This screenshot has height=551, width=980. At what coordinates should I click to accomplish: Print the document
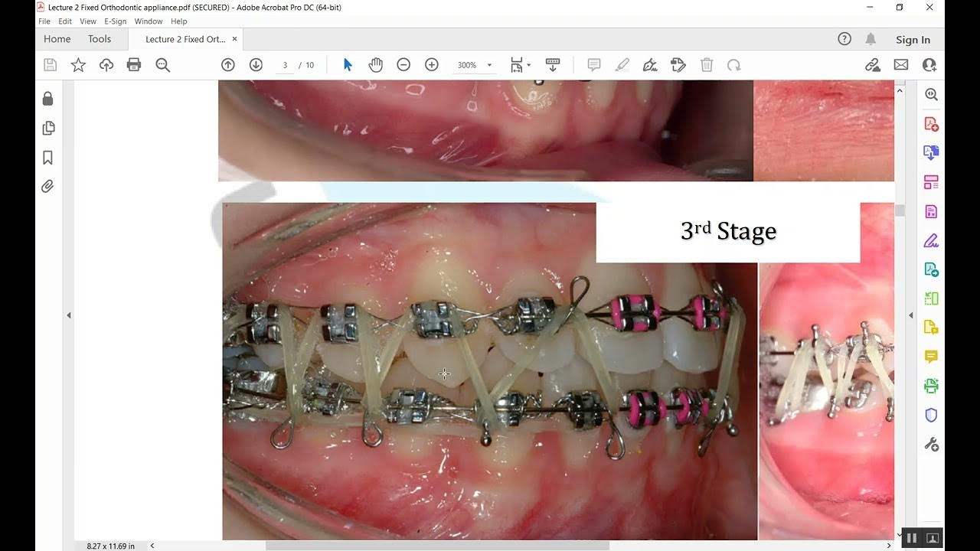pos(134,65)
